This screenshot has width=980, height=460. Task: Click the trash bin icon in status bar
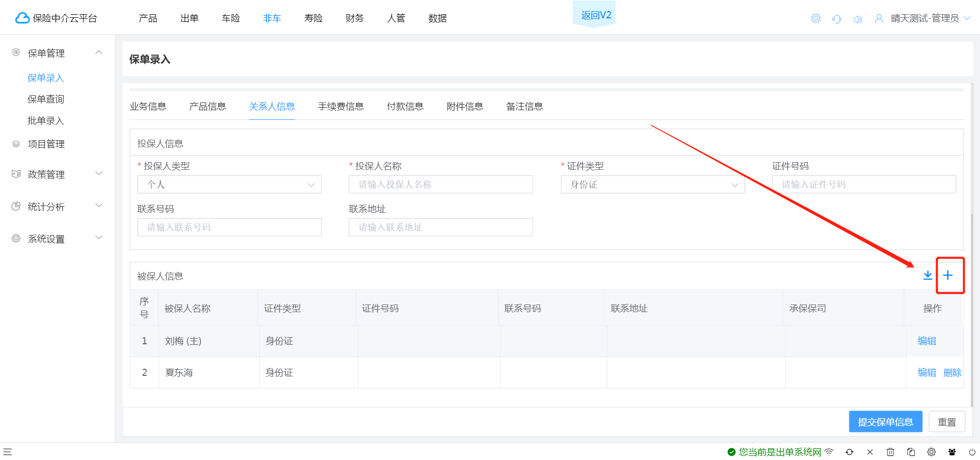(x=890, y=452)
